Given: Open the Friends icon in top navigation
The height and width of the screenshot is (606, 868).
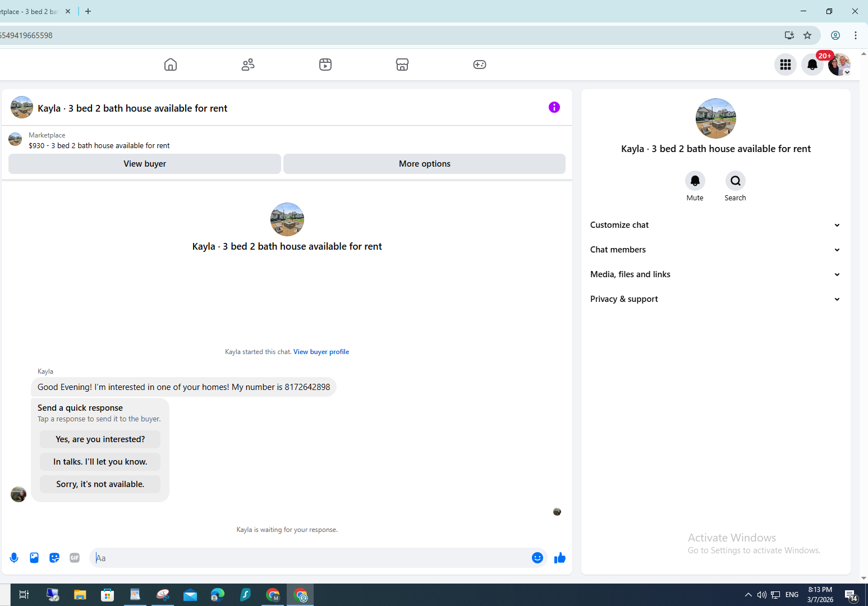Looking at the screenshot, I should (248, 65).
